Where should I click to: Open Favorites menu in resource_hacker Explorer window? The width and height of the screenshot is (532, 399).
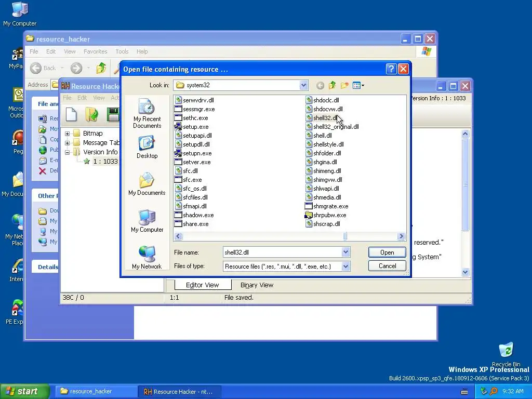coord(96,51)
